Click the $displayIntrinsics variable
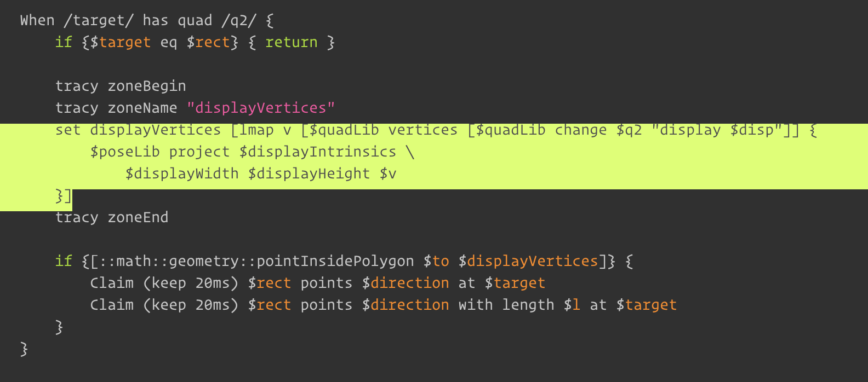Image resolution: width=868 pixels, height=382 pixels. (318, 152)
